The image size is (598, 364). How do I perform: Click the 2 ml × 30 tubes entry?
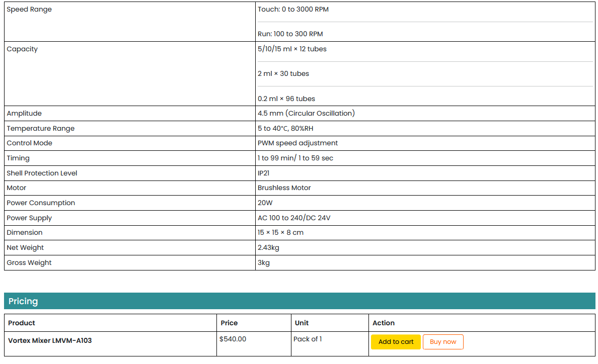click(x=283, y=74)
